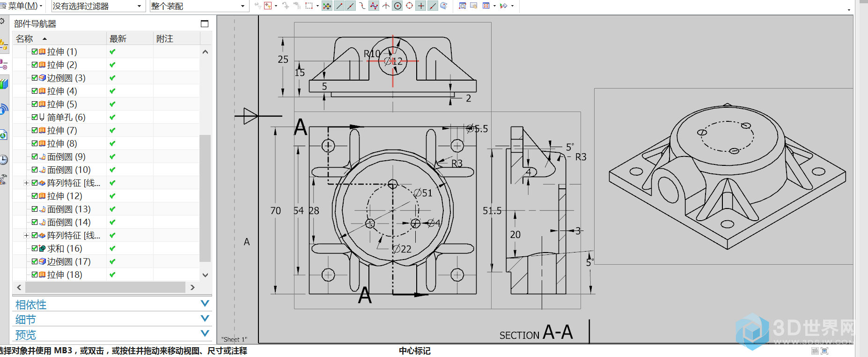Toggle the 拉伸 (18) checkbox

point(35,275)
